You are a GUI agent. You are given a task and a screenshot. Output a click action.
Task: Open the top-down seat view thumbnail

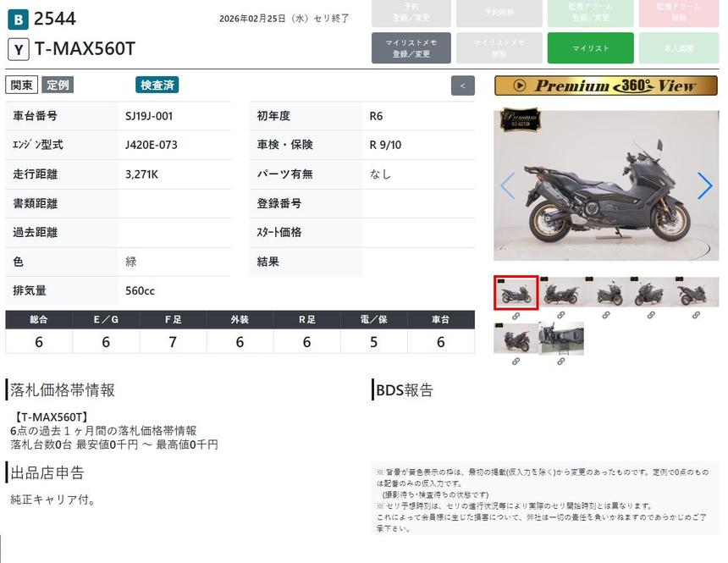point(561,338)
